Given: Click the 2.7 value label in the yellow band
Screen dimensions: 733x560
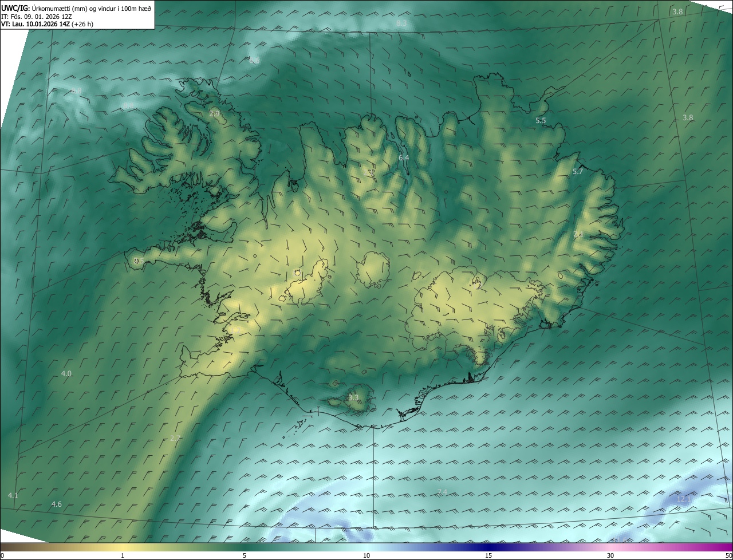Looking at the screenshot, I should pos(175,438).
